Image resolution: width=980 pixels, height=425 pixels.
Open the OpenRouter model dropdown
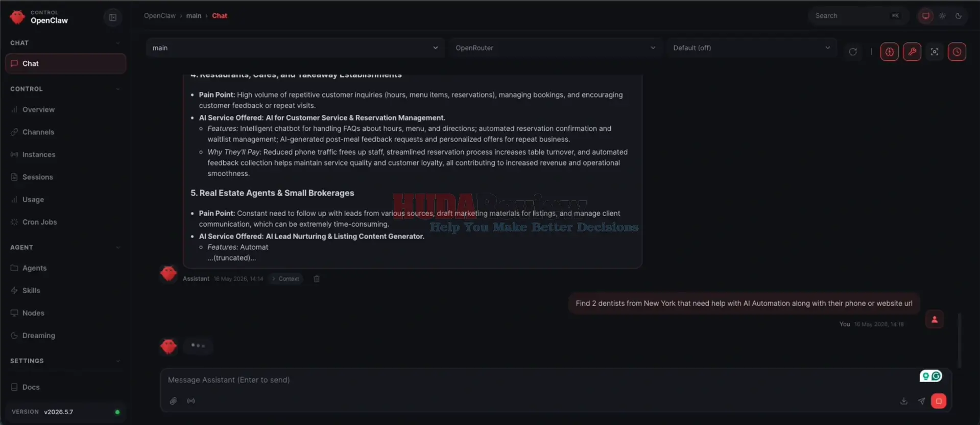pos(556,48)
